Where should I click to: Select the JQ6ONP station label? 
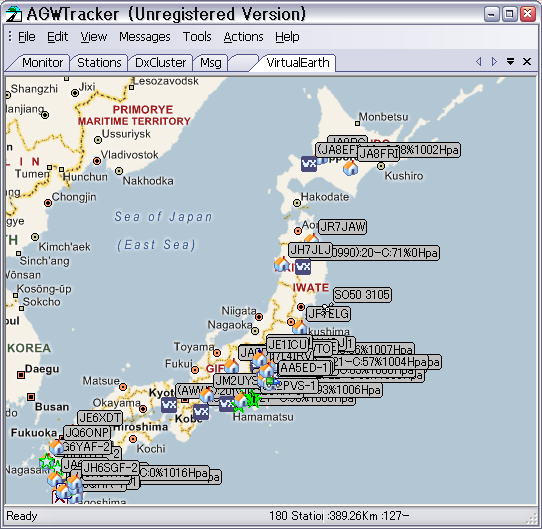click(87, 433)
